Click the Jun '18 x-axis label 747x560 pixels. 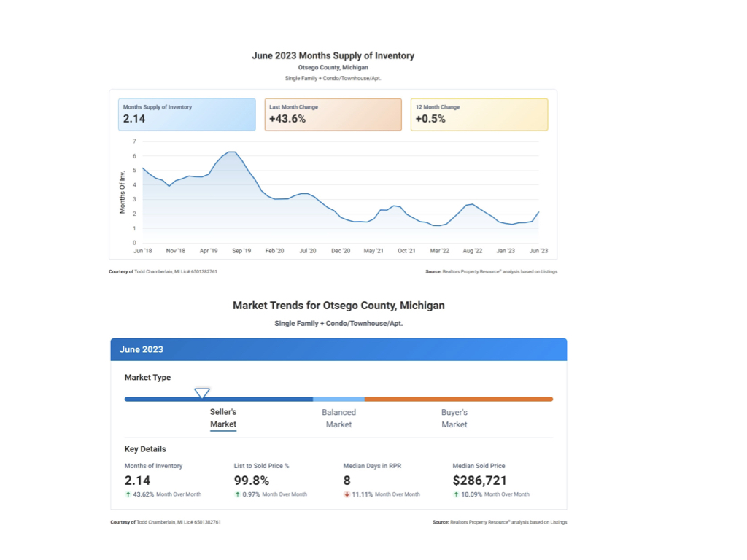pyautogui.click(x=143, y=251)
